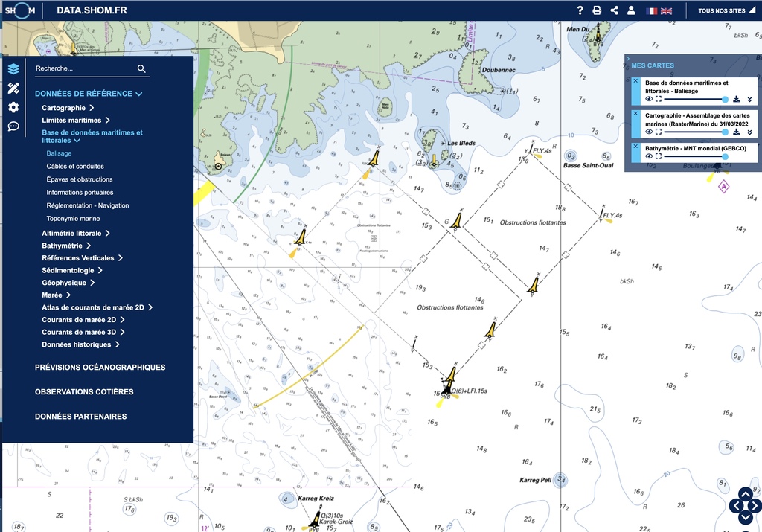
Task: Expand the Courants de marée 3D category
Action: pyautogui.click(x=83, y=333)
